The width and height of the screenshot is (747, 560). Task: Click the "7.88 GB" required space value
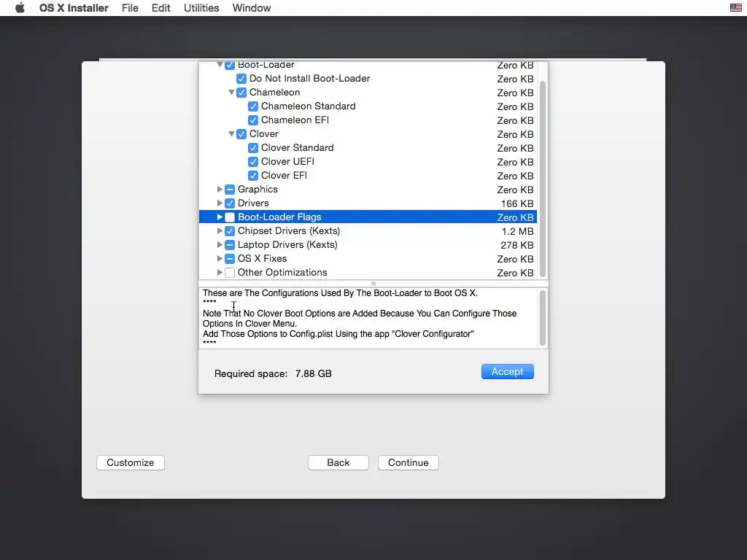313,374
